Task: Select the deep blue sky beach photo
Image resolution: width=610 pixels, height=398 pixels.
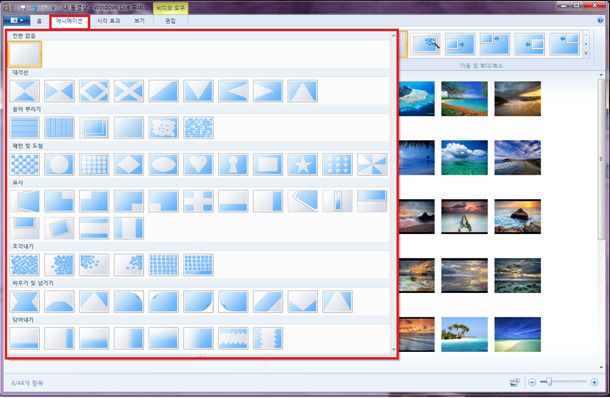Action: click(x=517, y=335)
